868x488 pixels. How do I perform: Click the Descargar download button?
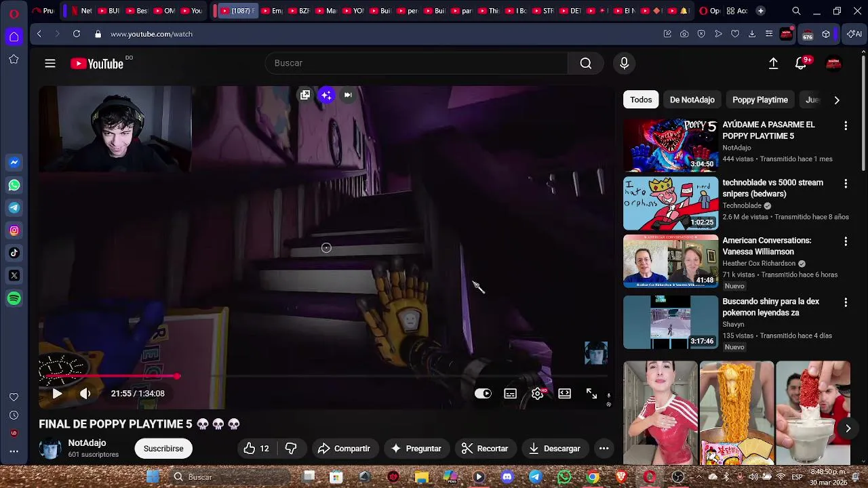pos(555,449)
